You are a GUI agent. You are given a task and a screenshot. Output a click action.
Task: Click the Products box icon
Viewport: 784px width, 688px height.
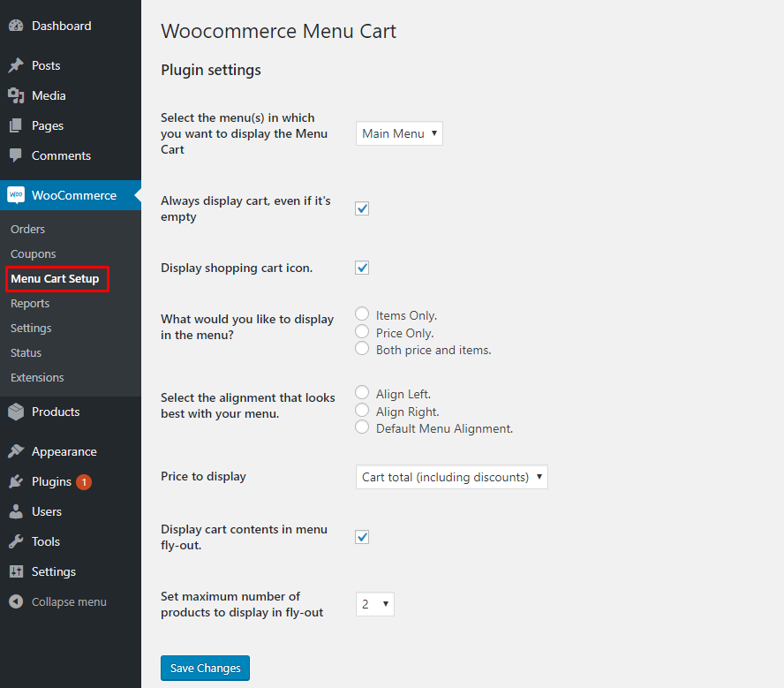coord(16,412)
